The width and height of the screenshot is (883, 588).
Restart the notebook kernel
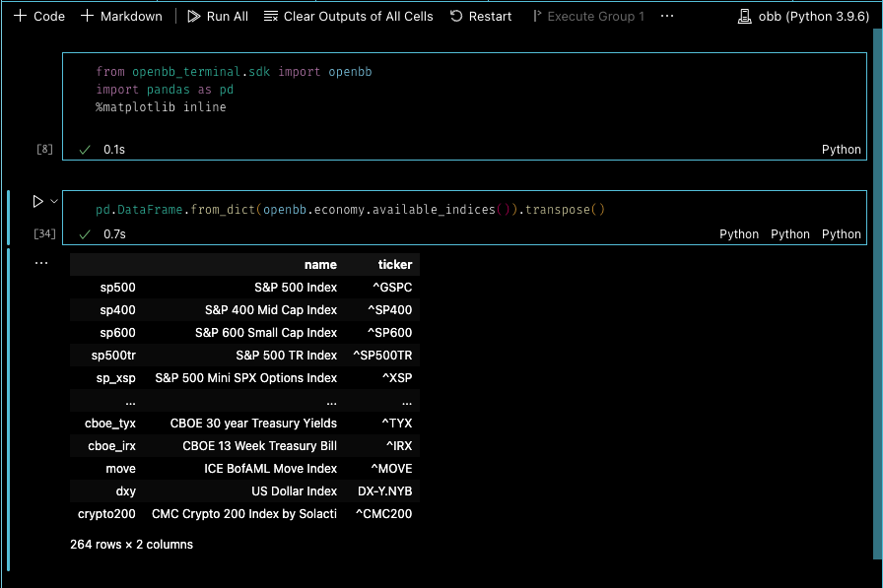[481, 17]
